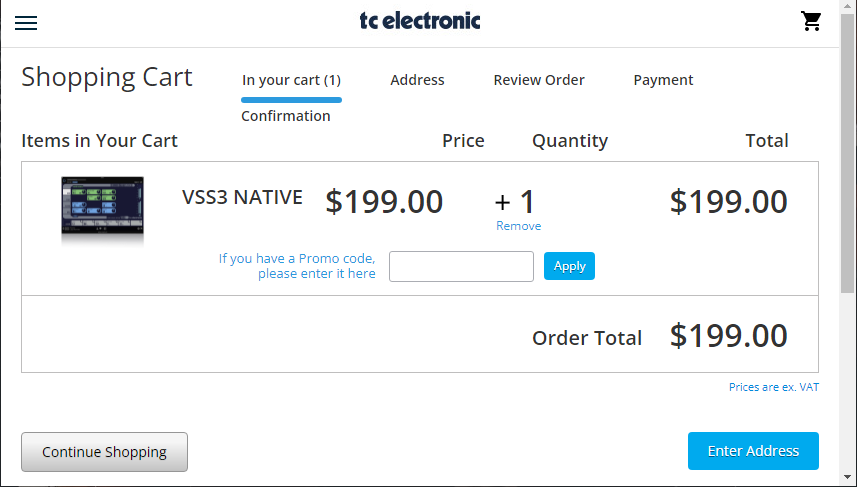The image size is (857, 487).
Task: Open the shopping cart icon
Action: click(x=811, y=21)
